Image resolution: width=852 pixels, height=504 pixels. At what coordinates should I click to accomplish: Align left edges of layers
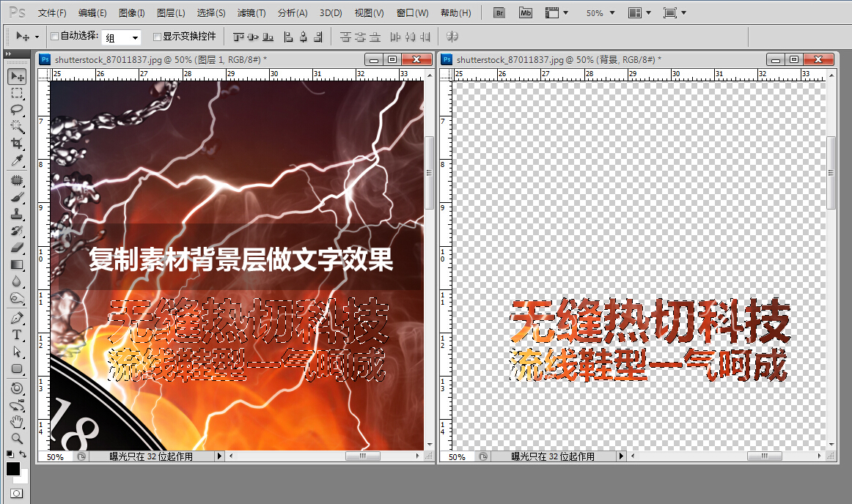(x=289, y=37)
